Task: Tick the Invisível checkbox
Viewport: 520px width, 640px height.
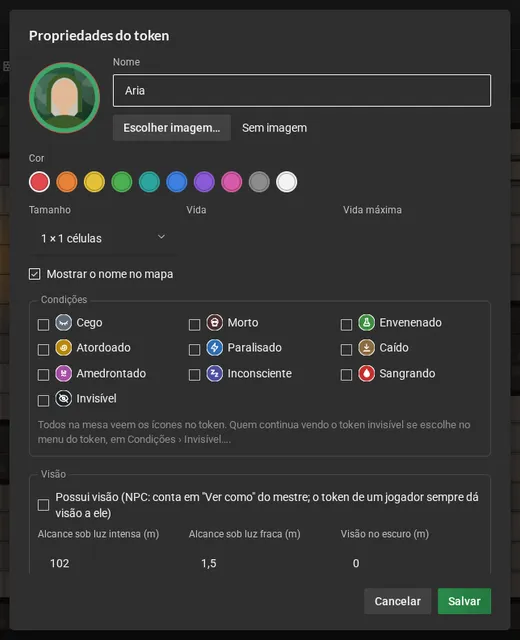Action: click(x=43, y=400)
